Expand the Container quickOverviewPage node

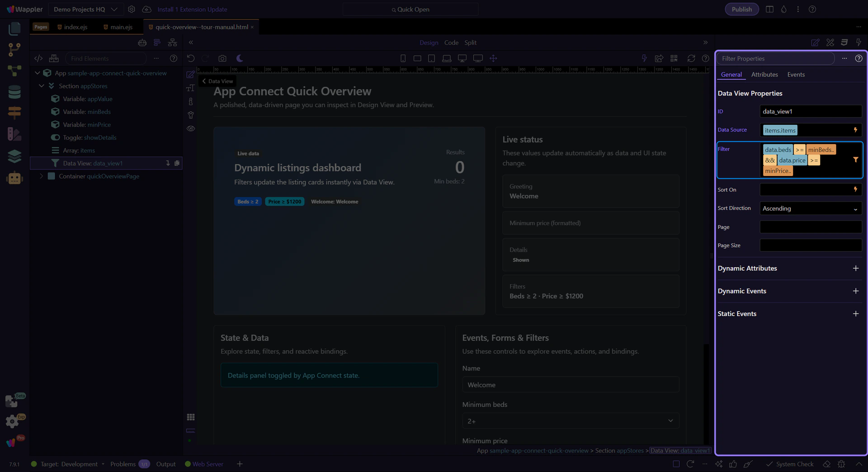42,176
